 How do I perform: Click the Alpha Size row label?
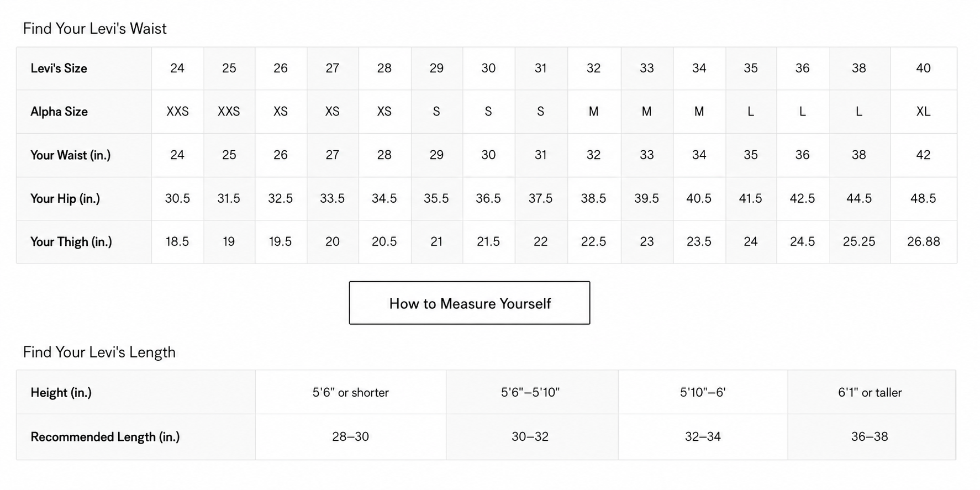pyautogui.click(x=59, y=112)
